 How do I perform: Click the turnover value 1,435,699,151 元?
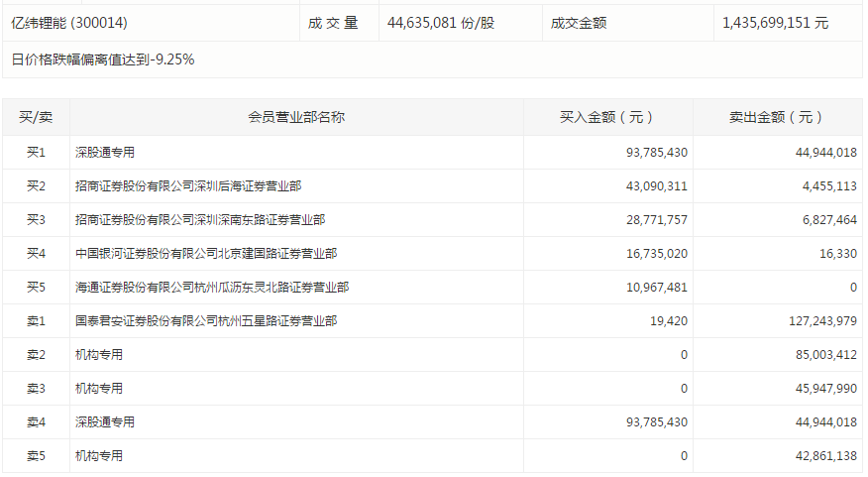coord(775,23)
